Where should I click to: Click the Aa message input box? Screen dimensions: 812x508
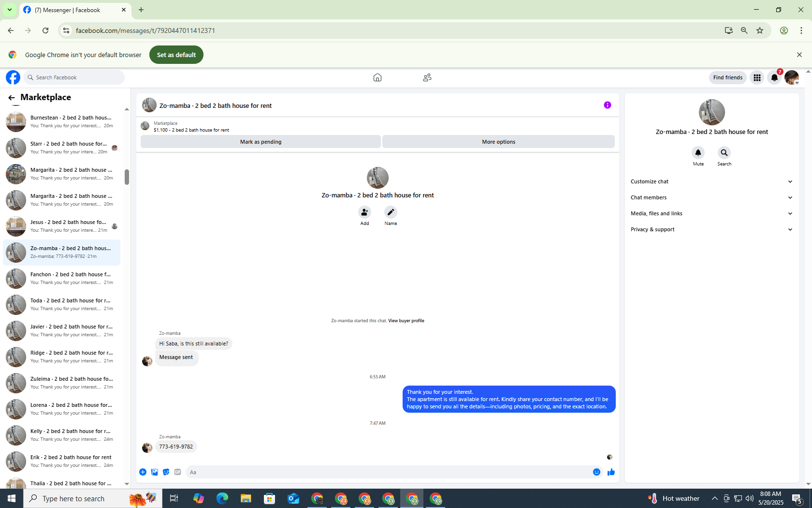[x=389, y=472]
